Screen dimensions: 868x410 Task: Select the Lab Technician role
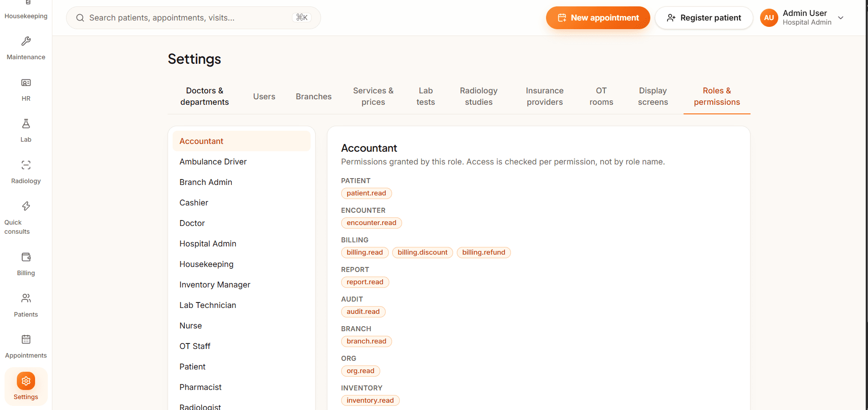tap(241, 305)
